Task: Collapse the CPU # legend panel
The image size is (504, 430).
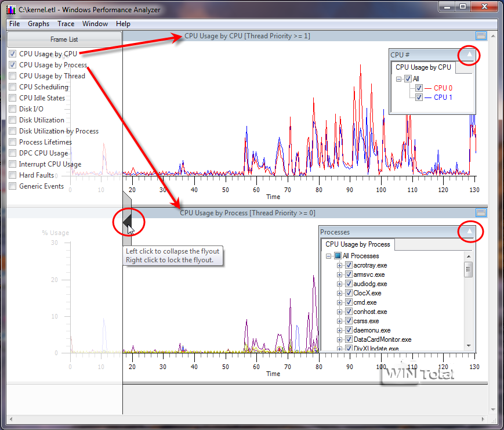Action: pyautogui.click(x=469, y=55)
